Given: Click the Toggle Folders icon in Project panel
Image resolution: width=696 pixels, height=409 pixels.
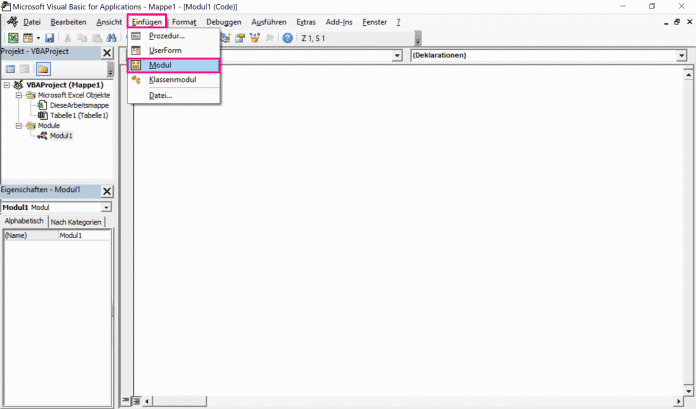Looking at the screenshot, I should click(43, 69).
